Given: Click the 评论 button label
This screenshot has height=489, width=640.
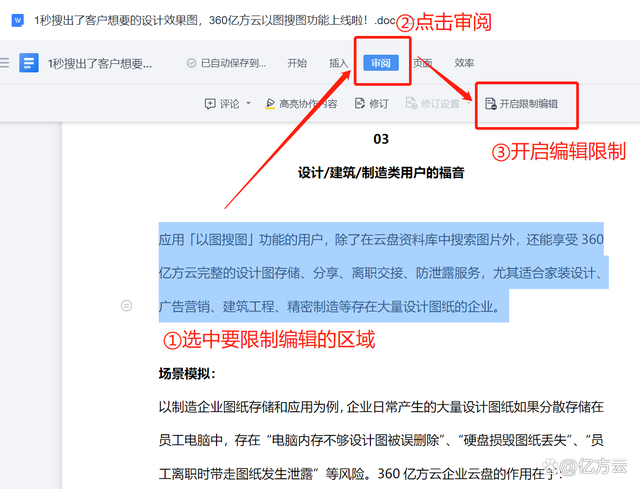Looking at the screenshot, I should tap(229, 104).
